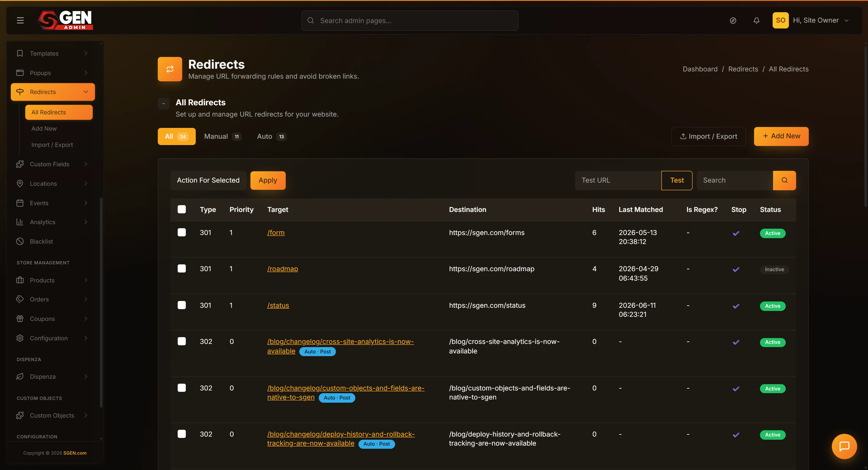Focus the Test URL input field
The height and width of the screenshot is (470, 868).
618,180
